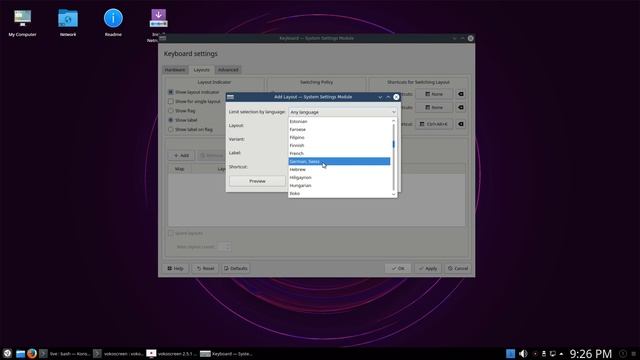Select Filipino in the layout list

click(339, 138)
